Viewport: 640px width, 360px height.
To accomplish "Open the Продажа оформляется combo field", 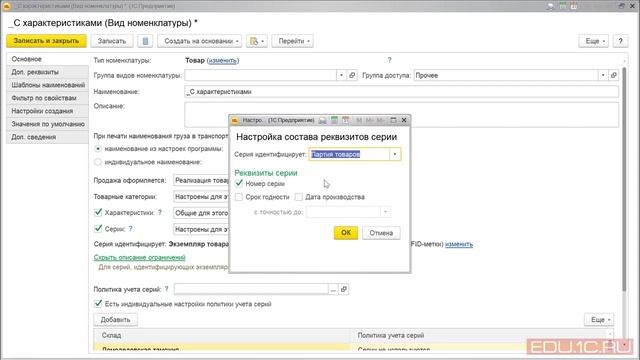I will coord(201,180).
